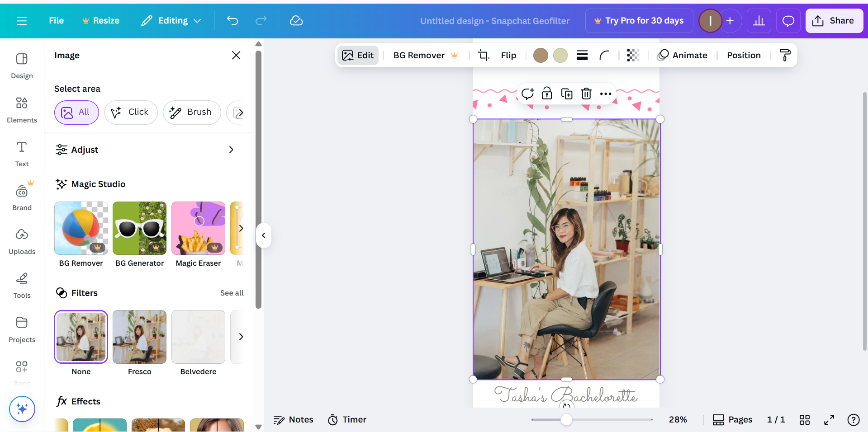Click the image transparency icon
The width and height of the screenshot is (868, 432).
[632, 55]
